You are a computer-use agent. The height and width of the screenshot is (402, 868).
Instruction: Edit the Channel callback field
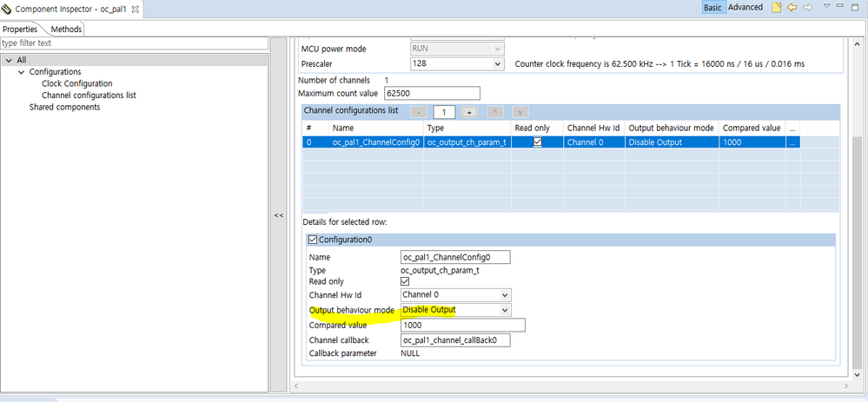tap(455, 340)
